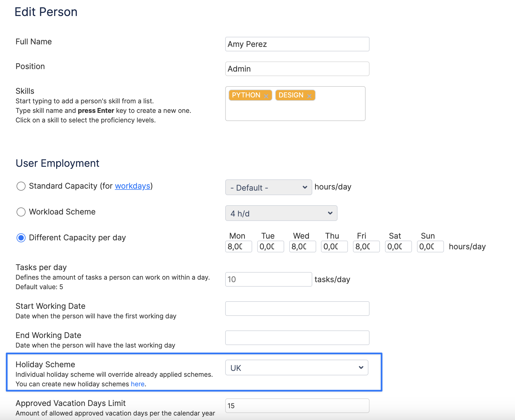Remove the PYTHON skill tag
The width and height of the screenshot is (515, 420).
pyautogui.click(x=266, y=96)
